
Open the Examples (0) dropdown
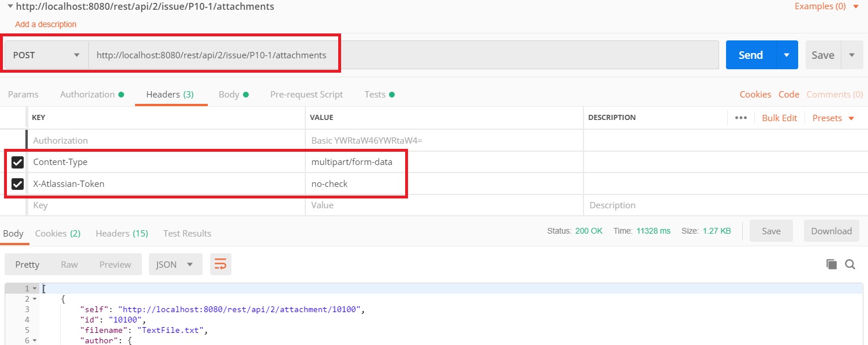pyautogui.click(x=826, y=6)
